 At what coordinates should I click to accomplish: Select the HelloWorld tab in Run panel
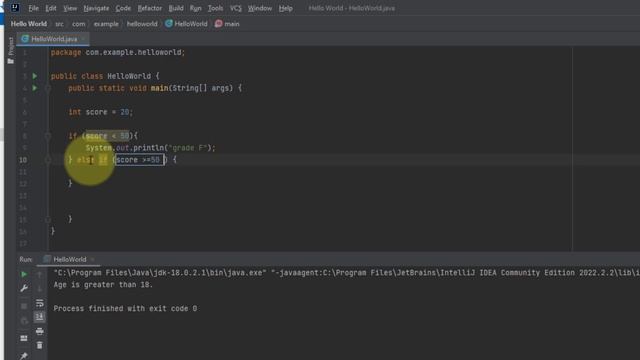pyautogui.click(x=69, y=259)
